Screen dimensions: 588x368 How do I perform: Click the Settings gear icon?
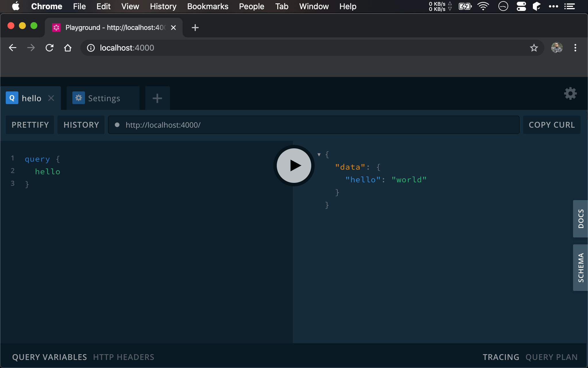pos(570,93)
